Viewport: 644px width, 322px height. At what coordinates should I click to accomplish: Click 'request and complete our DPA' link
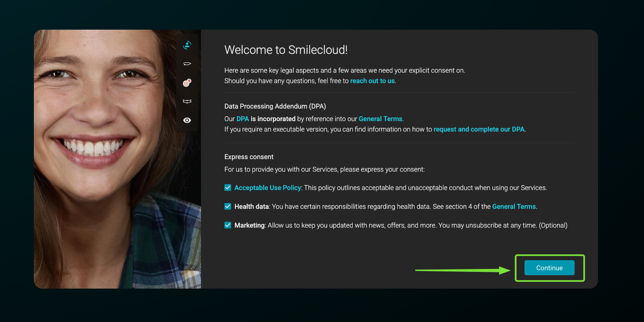pos(479,129)
